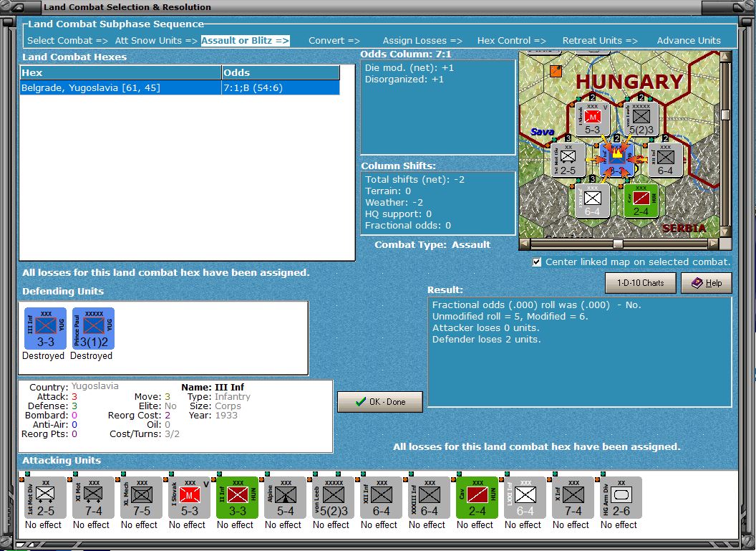Viewport: 756px width, 551px height.
Task: Click the Assault or Blitz subphase step
Action: pos(246,41)
